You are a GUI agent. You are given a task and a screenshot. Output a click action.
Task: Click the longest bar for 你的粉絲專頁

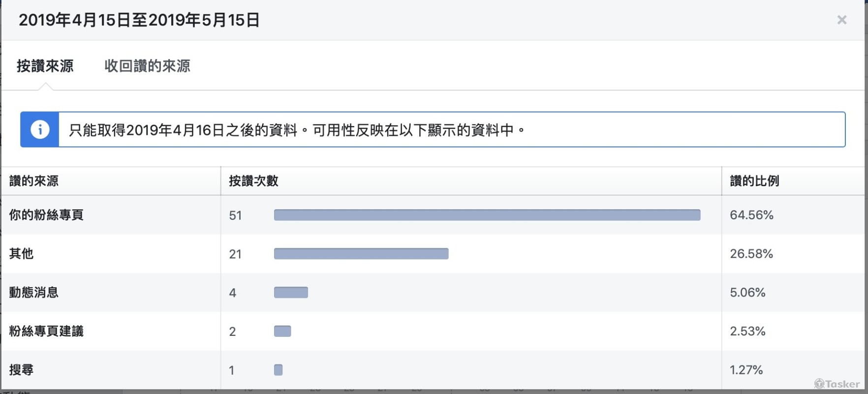pyautogui.click(x=487, y=215)
